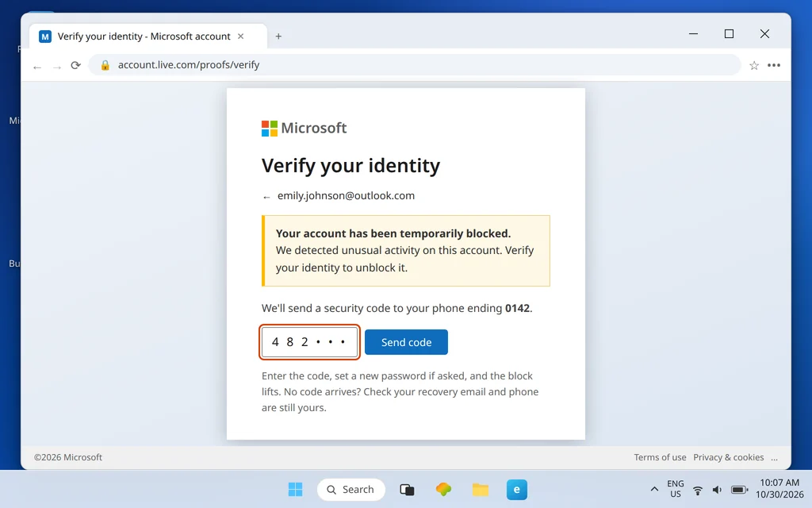Click the Edge browser taskbar icon
The width and height of the screenshot is (812, 508).
(517, 489)
